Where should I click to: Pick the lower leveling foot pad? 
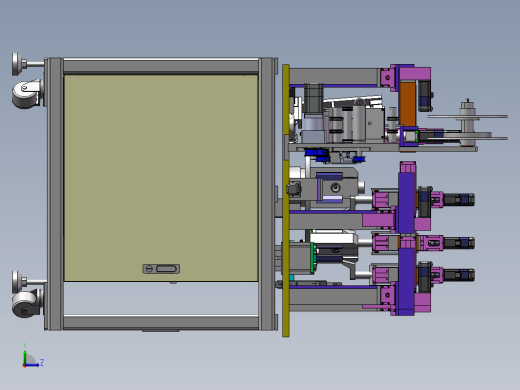coord(16,282)
